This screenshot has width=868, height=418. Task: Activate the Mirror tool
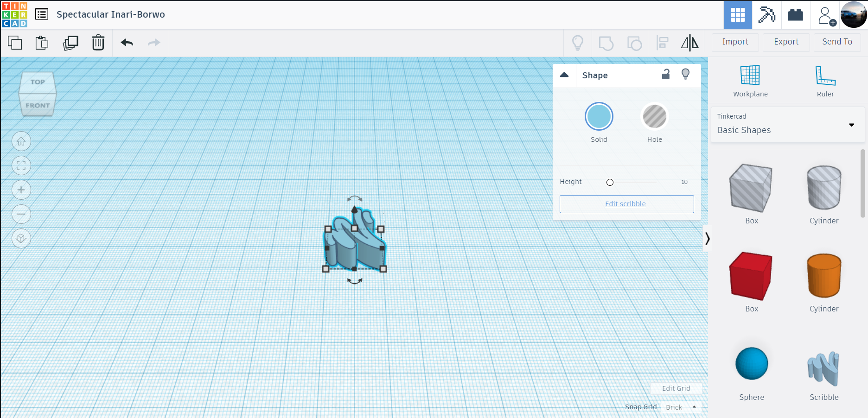(x=690, y=43)
